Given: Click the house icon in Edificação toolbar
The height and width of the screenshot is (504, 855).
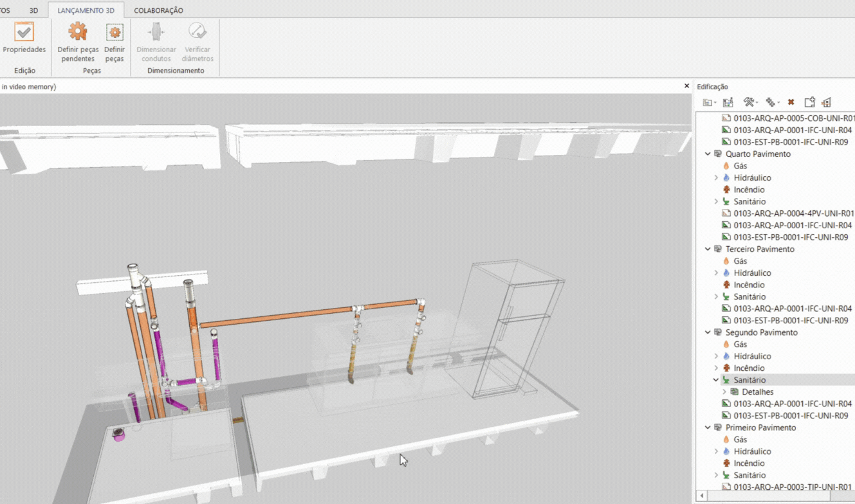Looking at the screenshot, I should pos(827,102).
